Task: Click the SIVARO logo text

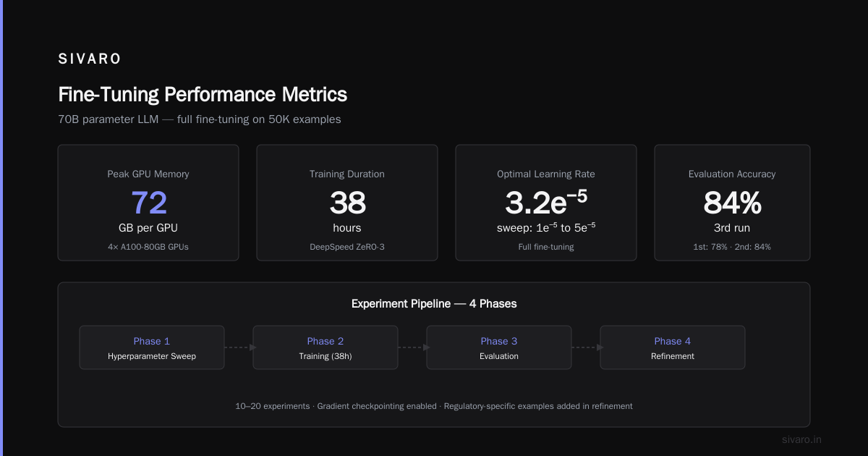Action: [90, 59]
